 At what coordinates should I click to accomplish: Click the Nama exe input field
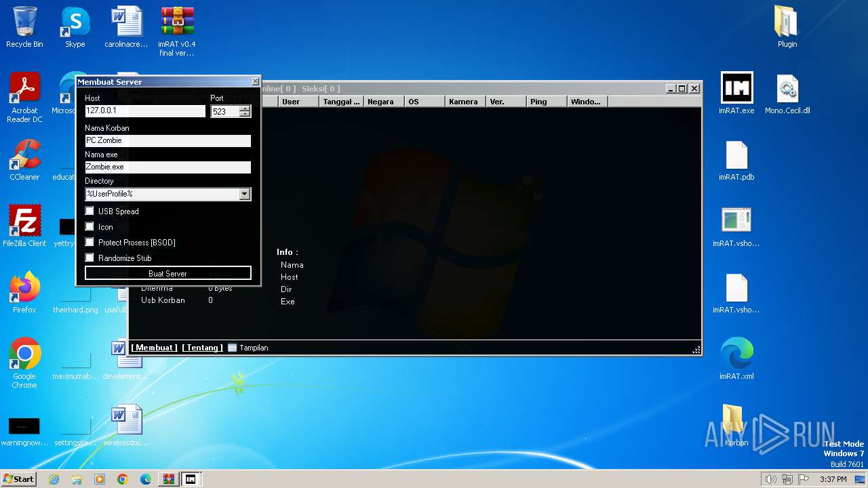pos(168,167)
